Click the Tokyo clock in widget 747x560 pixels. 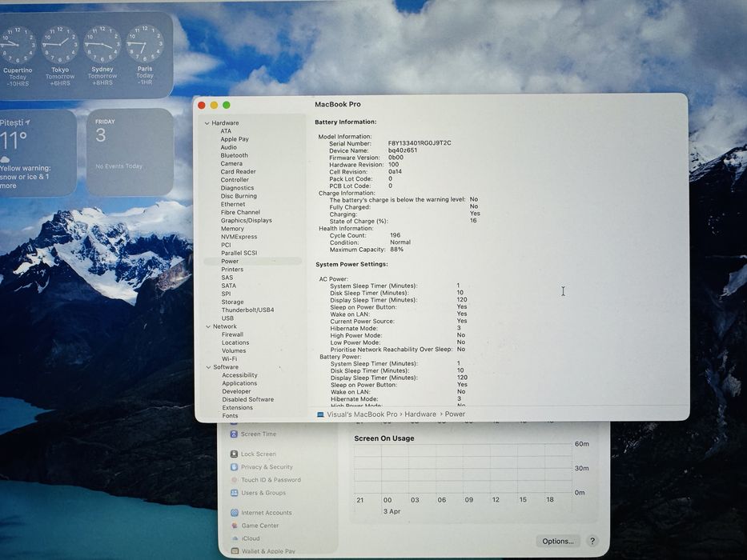(x=60, y=46)
